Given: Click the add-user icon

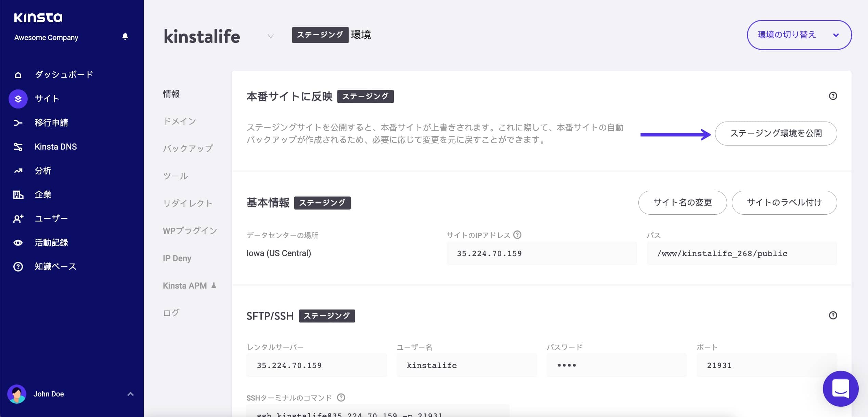Looking at the screenshot, I should point(18,219).
